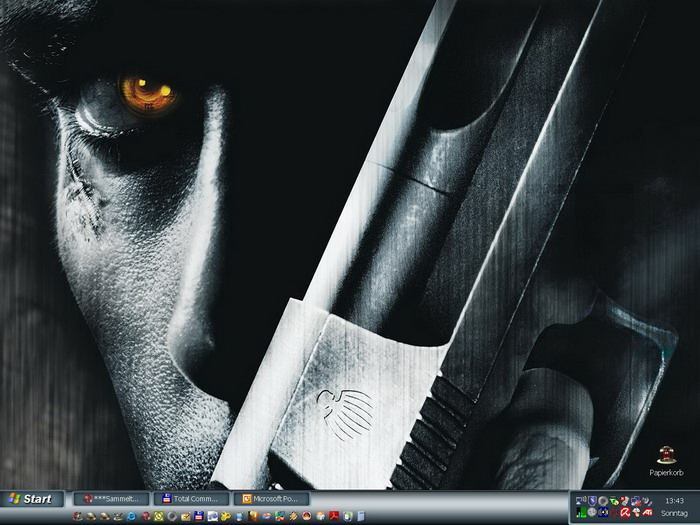
Task: Open the Start menu
Action: pos(31,499)
